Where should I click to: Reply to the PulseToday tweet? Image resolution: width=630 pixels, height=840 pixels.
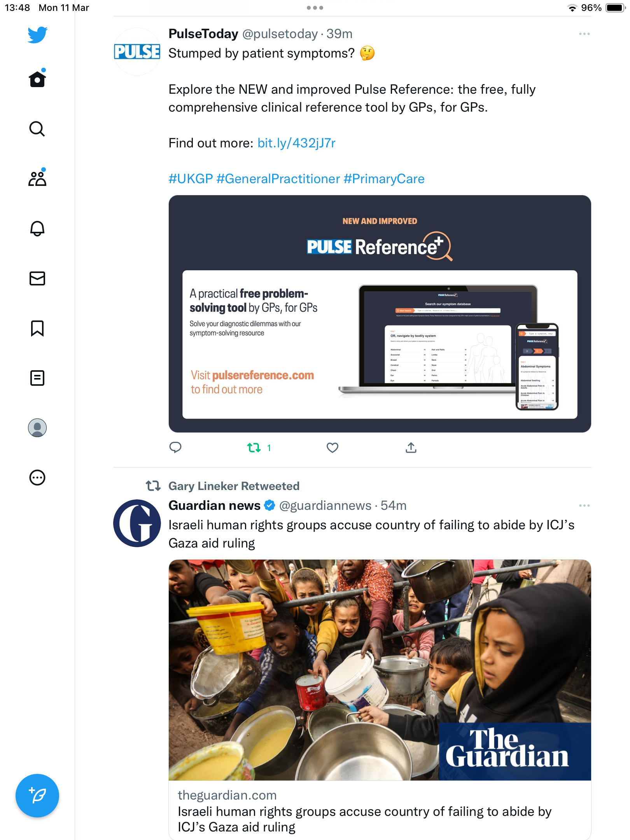click(x=175, y=448)
